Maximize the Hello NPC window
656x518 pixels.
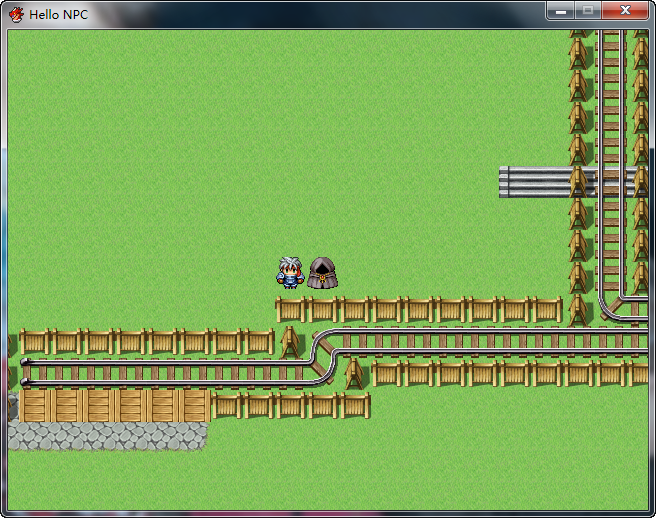pos(588,10)
